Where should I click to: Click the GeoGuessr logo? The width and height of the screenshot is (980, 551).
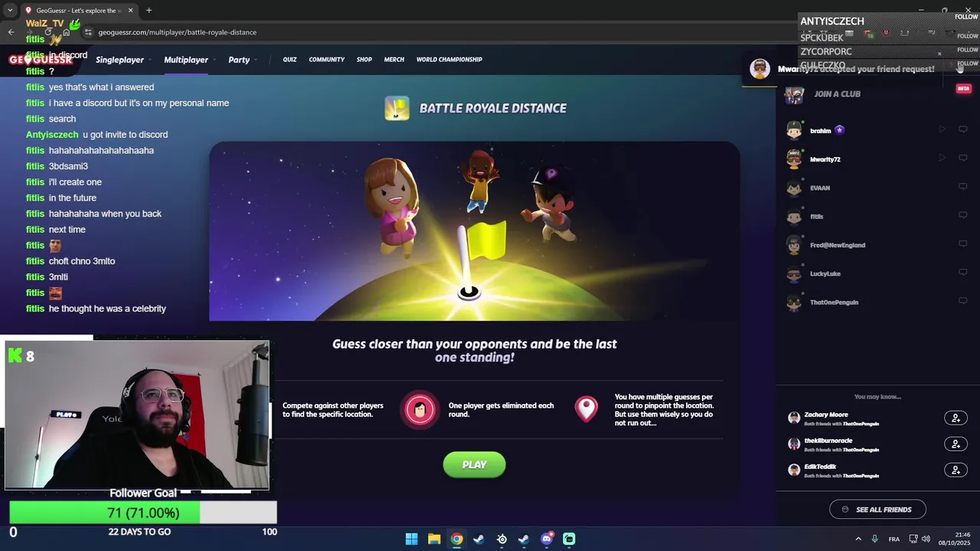41,60
